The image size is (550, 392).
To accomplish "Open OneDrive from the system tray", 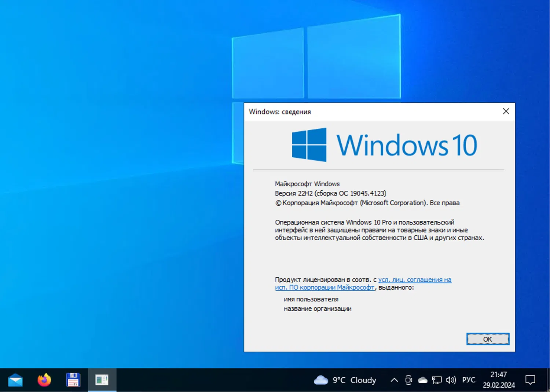I will pos(422,380).
